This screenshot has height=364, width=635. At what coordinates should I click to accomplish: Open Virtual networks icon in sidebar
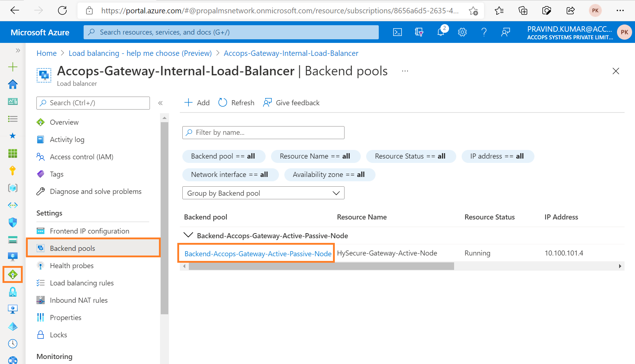13,205
